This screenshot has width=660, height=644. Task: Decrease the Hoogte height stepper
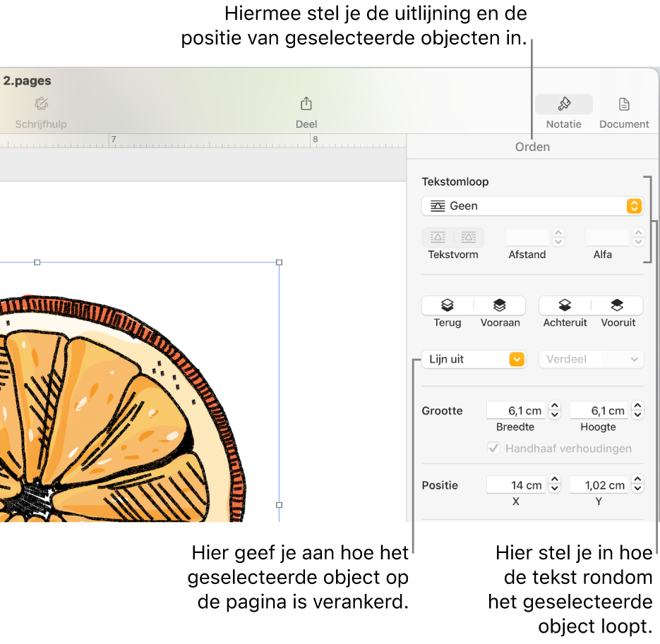pos(637,415)
